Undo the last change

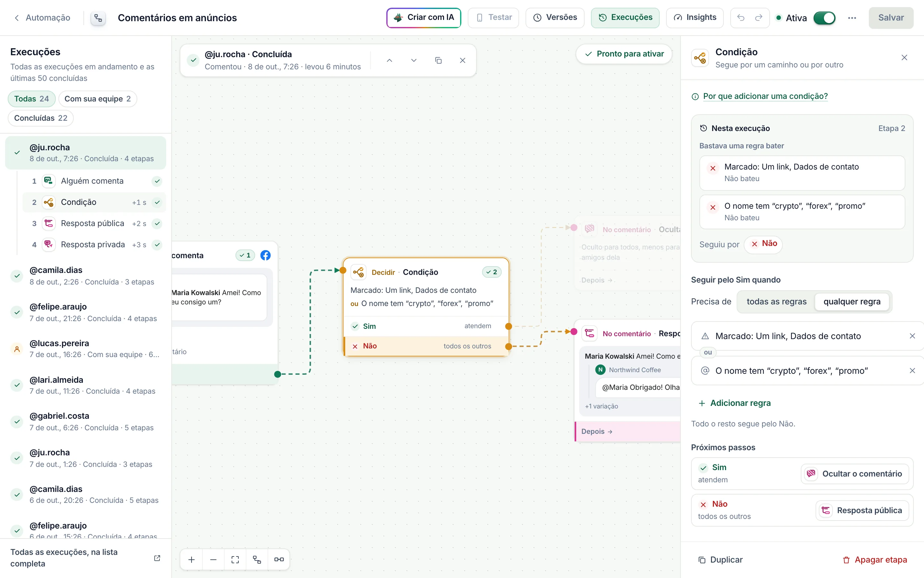coord(741,18)
